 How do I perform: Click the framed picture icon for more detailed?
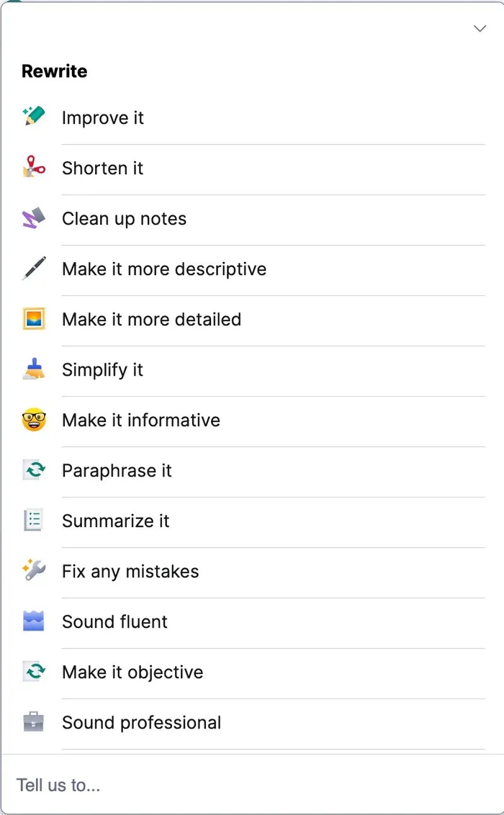(34, 318)
